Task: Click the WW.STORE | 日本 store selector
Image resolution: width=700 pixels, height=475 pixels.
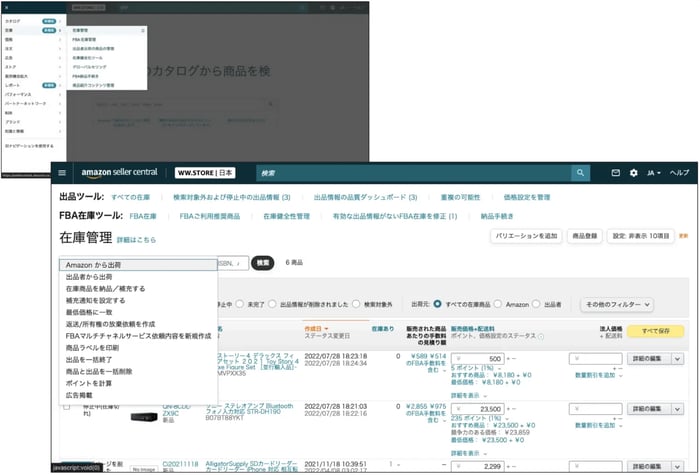Action: point(205,173)
